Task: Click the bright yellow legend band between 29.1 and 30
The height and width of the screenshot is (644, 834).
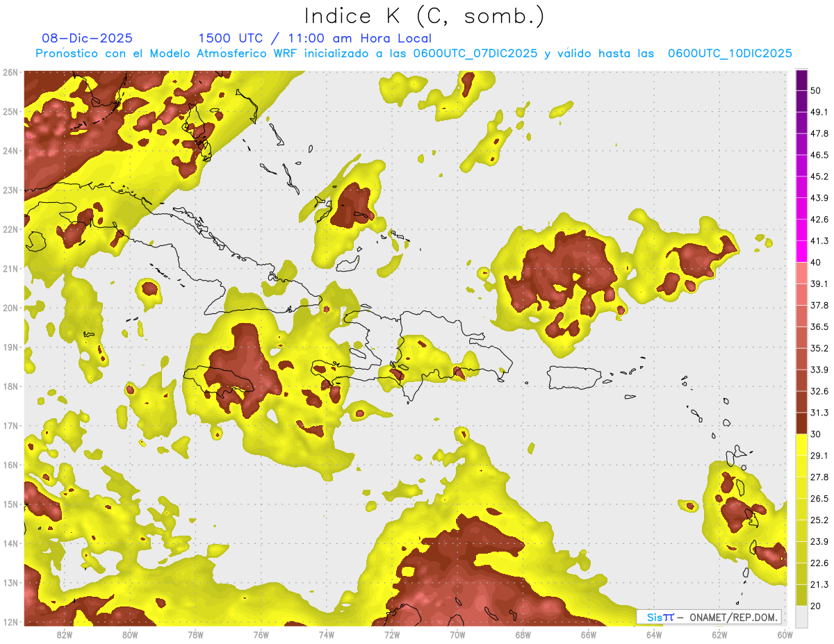Action: (802, 445)
